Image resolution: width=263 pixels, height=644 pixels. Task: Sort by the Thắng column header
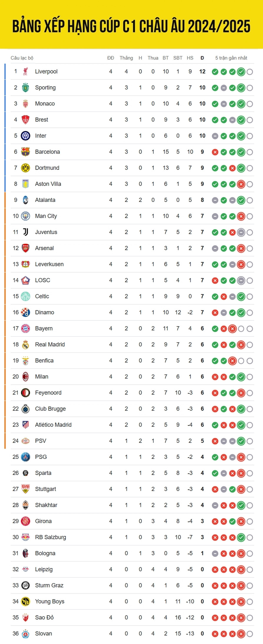click(x=126, y=58)
